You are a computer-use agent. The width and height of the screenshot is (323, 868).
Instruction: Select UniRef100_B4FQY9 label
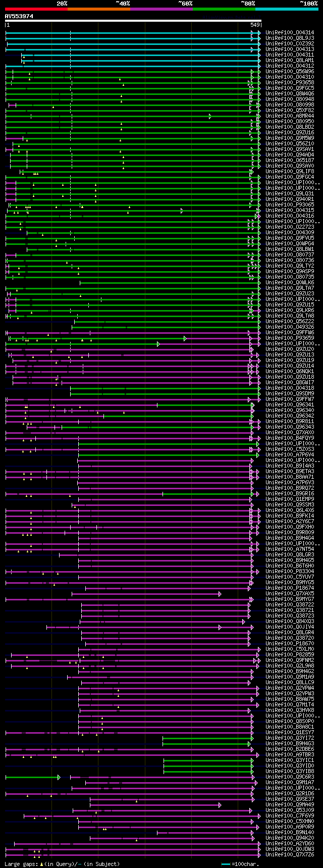click(290, 438)
